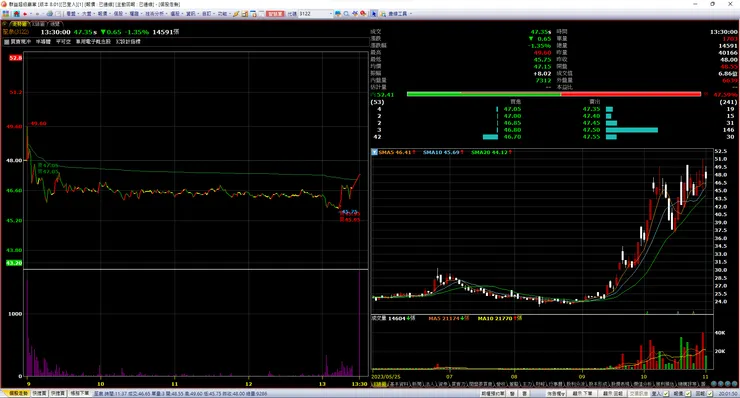Open the 新聞 tab below the chart
Image resolution: width=740 pixels, height=398 pixels.
(417, 384)
